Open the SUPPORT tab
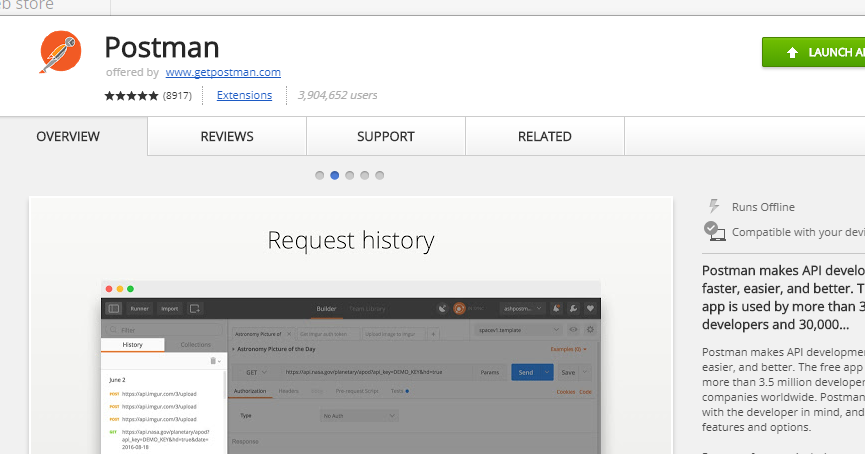Image resolution: width=865 pixels, height=454 pixels. (386, 136)
